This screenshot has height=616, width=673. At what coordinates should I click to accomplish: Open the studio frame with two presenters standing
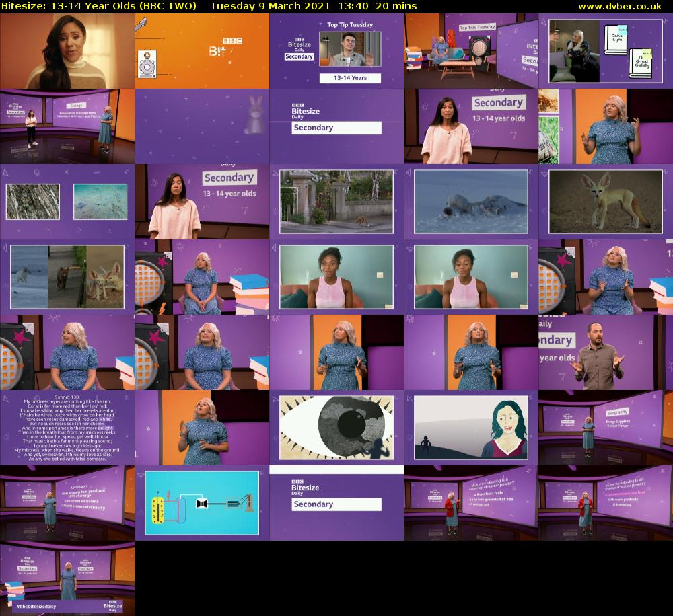[x=67, y=126]
